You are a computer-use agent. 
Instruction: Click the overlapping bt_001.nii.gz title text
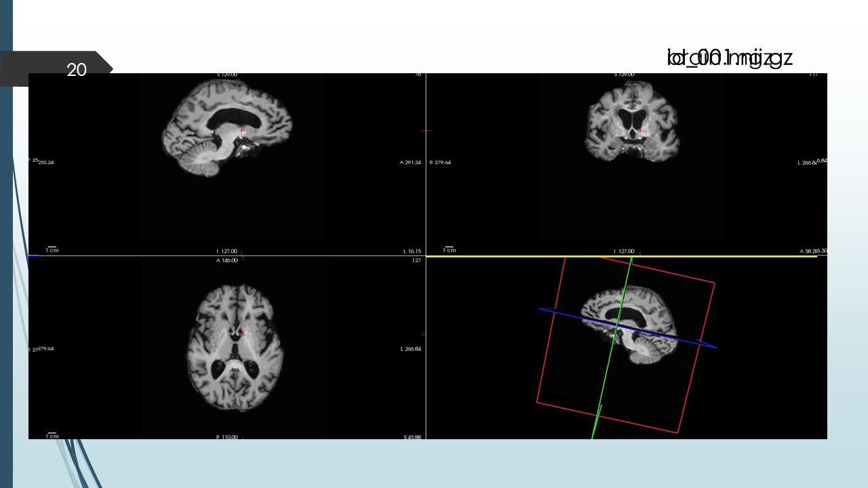coord(730,58)
